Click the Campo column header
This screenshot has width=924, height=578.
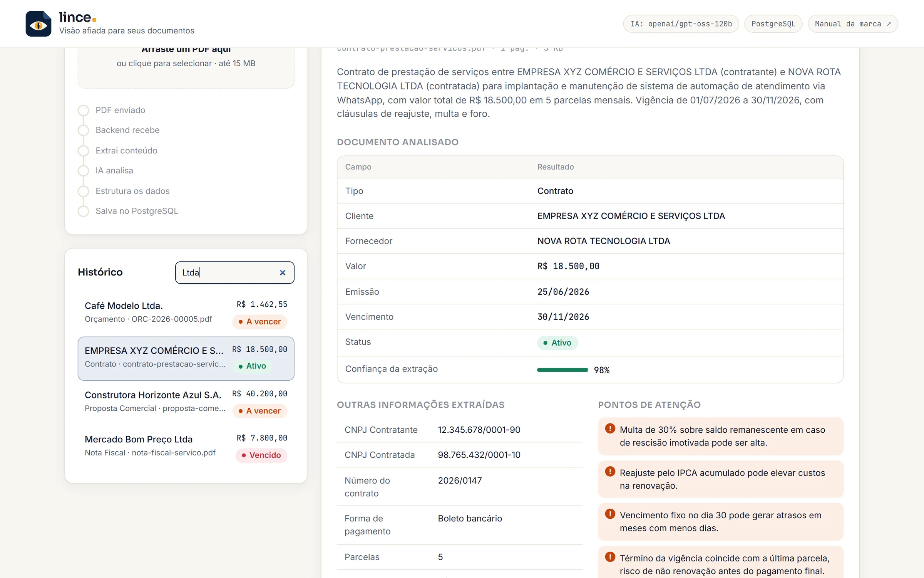(x=358, y=167)
